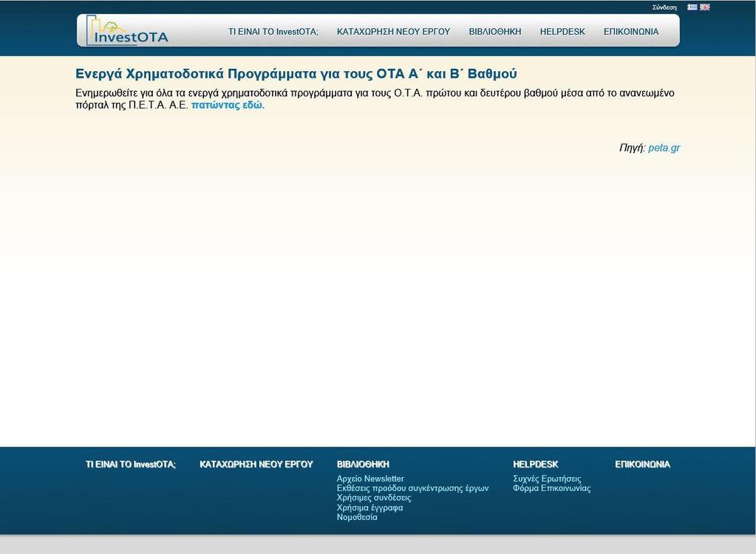Open Νομοθεσία footer link

357,517
